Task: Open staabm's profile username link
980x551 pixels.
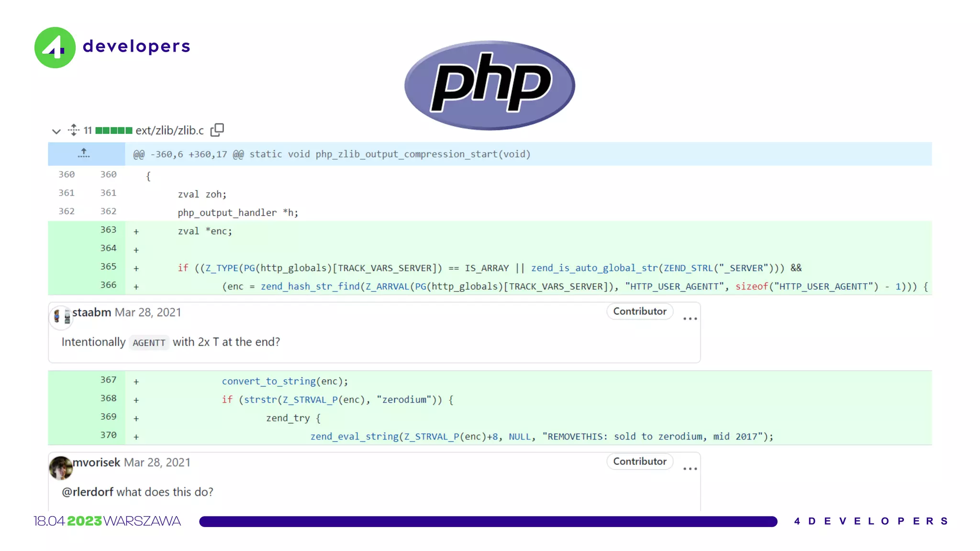Action: [91, 312]
